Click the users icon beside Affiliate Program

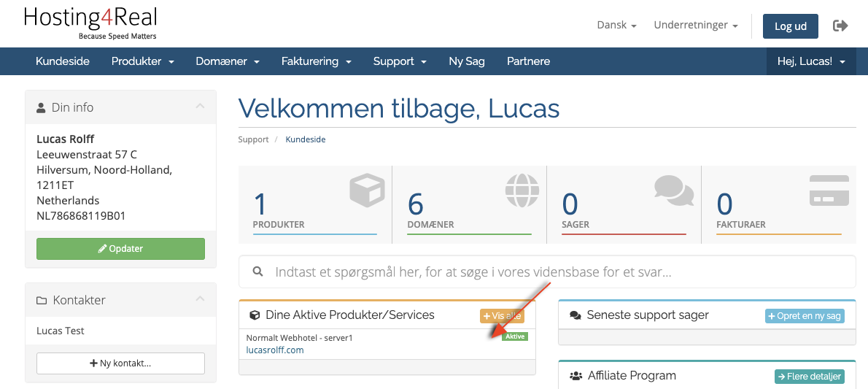pos(576,376)
